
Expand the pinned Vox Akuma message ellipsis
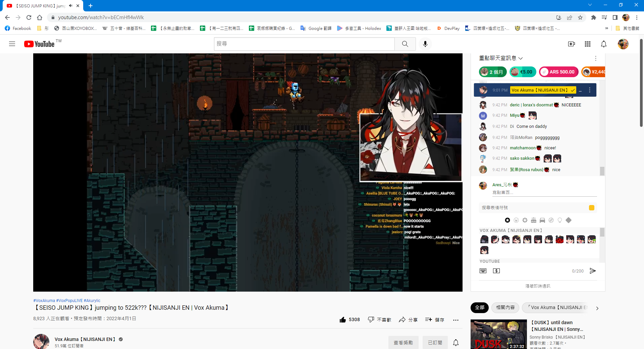580,90
